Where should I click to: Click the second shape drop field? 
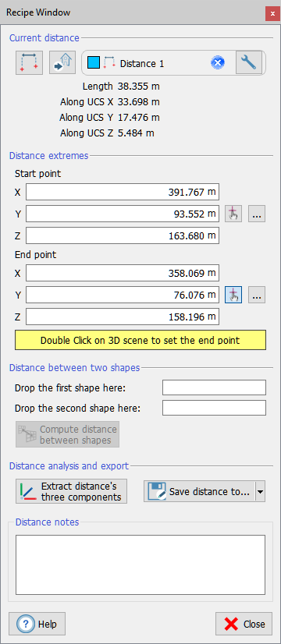[x=215, y=408]
